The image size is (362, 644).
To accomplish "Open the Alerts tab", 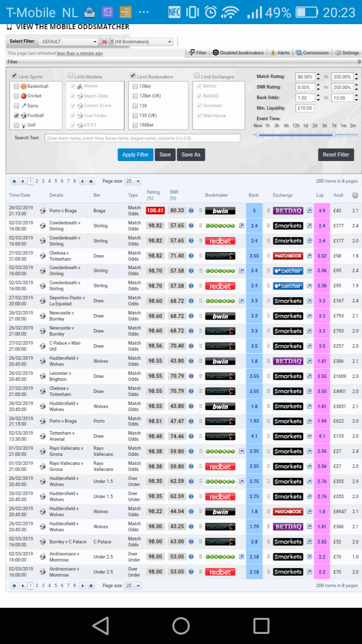I will click(x=280, y=52).
